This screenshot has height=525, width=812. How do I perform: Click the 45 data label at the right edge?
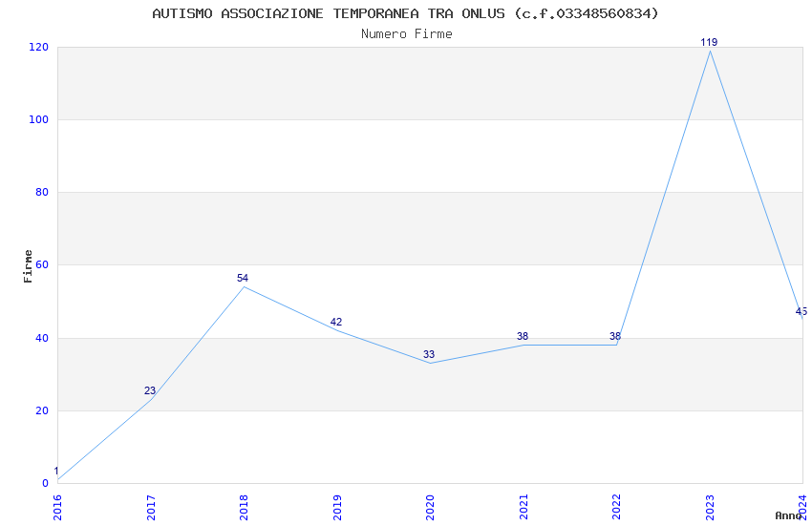pos(801,312)
